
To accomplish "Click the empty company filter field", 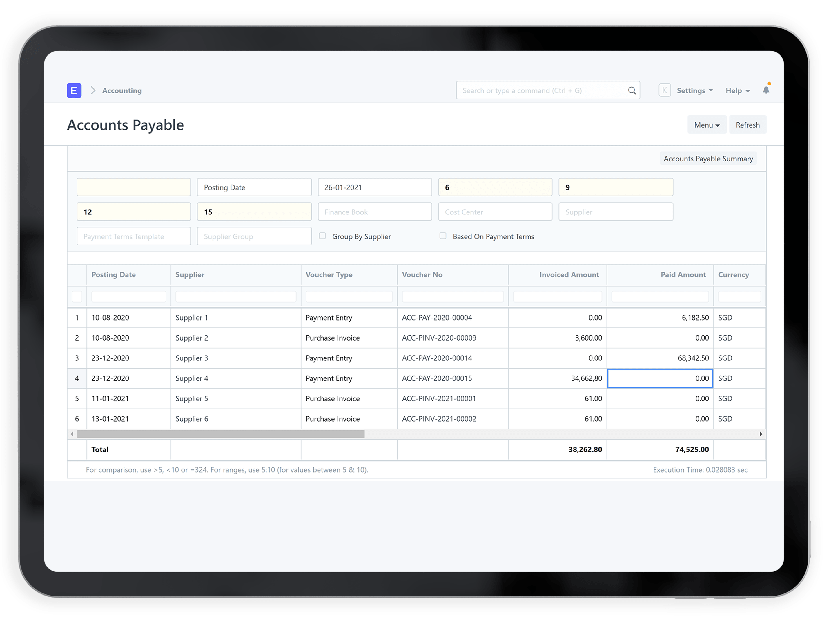I will [134, 187].
